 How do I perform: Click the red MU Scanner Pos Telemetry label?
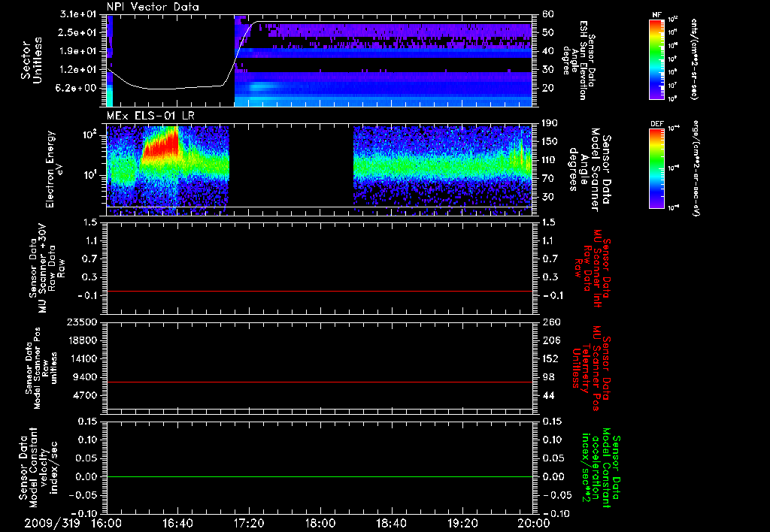pos(592,368)
